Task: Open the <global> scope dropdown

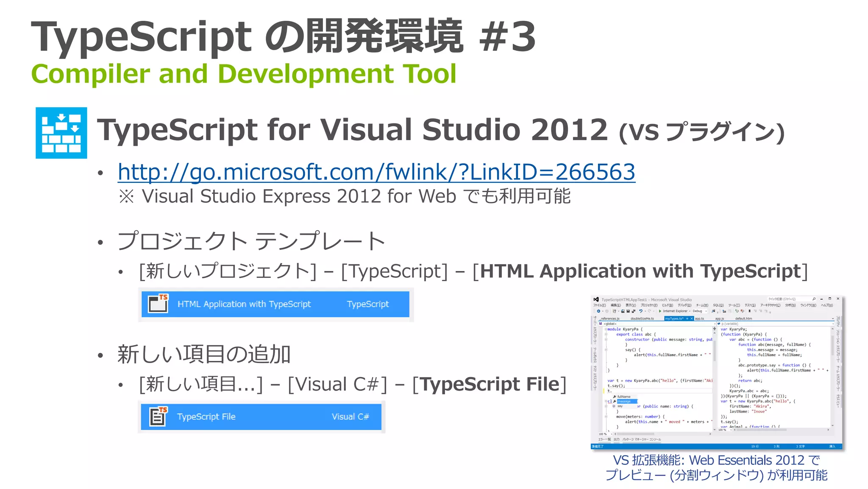Action: click(x=657, y=324)
